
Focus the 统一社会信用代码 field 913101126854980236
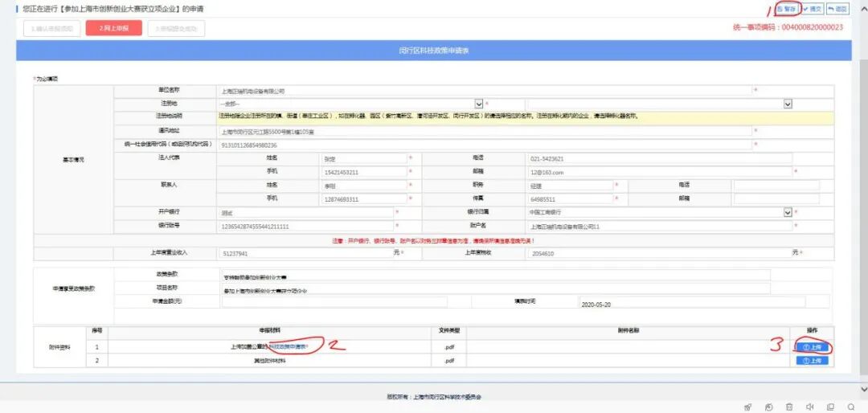485,145
